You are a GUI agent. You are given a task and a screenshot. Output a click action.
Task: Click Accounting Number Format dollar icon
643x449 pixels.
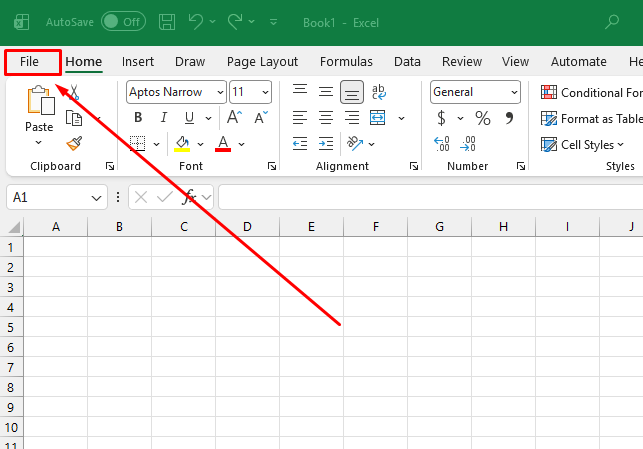tap(441, 118)
